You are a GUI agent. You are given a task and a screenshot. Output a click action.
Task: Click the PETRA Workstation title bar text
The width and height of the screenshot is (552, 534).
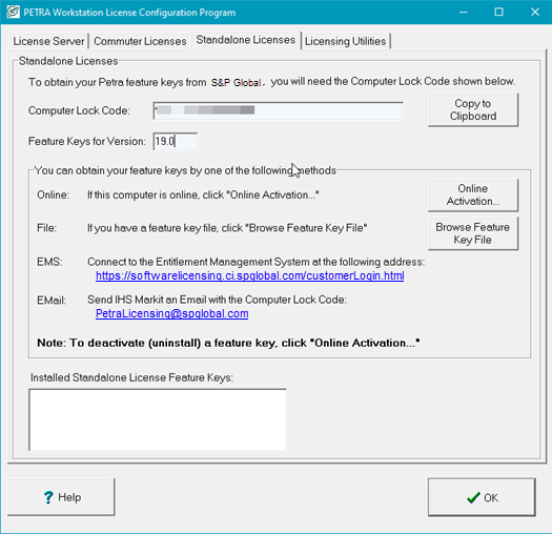pyautogui.click(x=130, y=12)
